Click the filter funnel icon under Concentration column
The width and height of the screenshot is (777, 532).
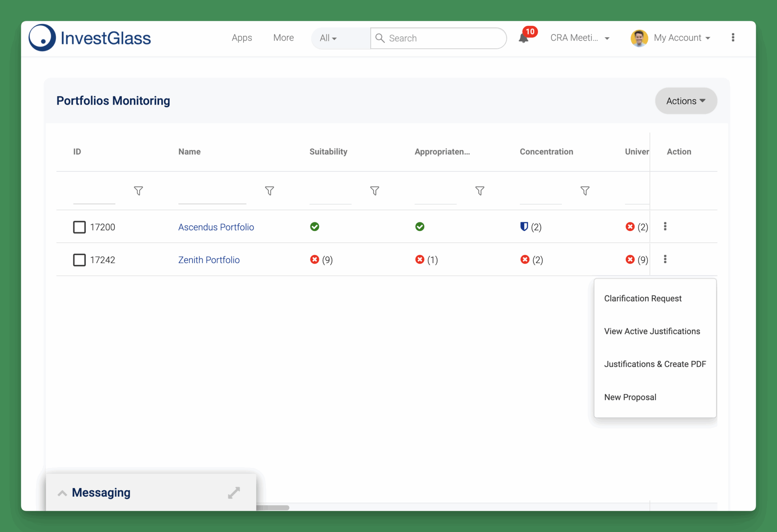tap(585, 191)
